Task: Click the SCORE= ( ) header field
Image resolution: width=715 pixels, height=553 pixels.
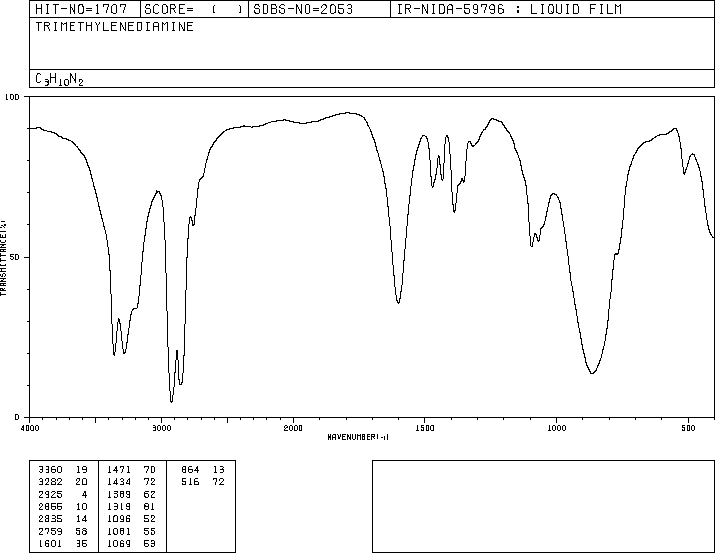Action: (194, 9)
